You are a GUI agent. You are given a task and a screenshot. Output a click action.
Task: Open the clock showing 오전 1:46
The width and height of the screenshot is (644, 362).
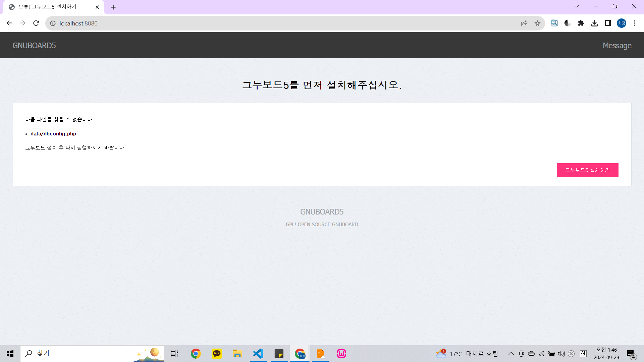[x=606, y=354]
